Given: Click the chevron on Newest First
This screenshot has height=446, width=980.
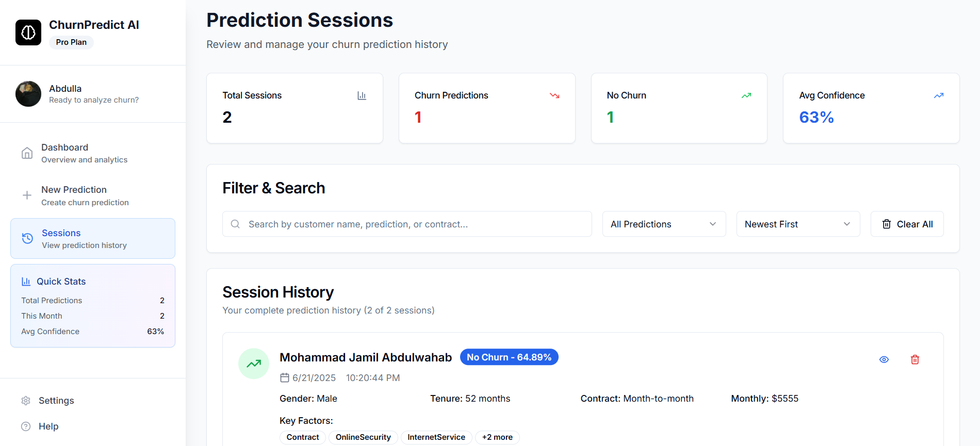Looking at the screenshot, I should (x=847, y=224).
